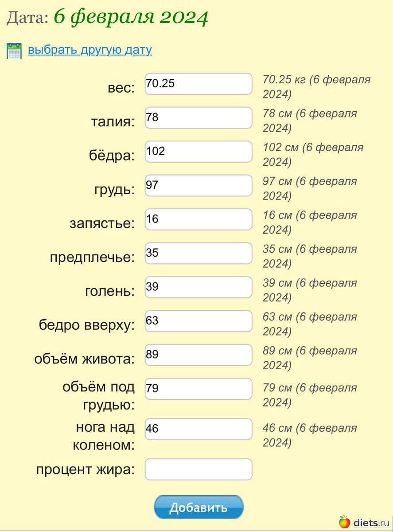
Task: Click the green date heading '6 февраля 2024'
Action: 131,17
